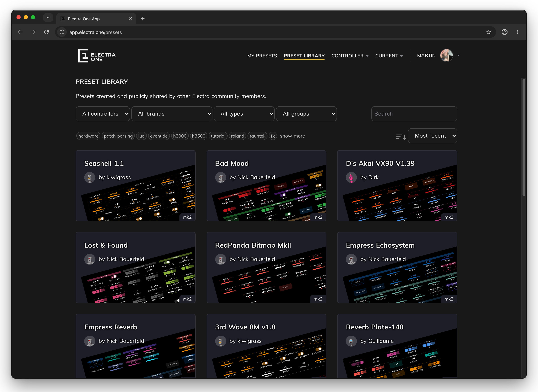Open kiwigrass avatar on Seashell 1.1 card
This screenshot has width=538, height=392.
pos(90,177)
